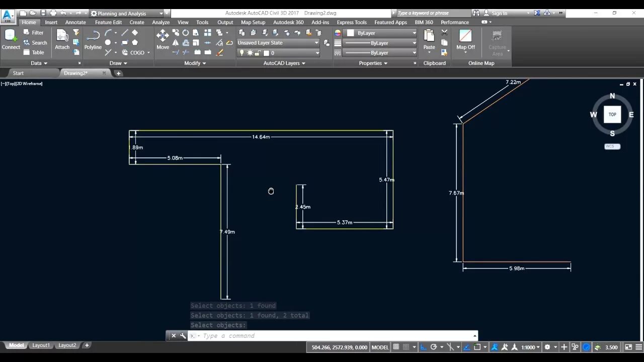Click the Filter data button

coord(34,33)
